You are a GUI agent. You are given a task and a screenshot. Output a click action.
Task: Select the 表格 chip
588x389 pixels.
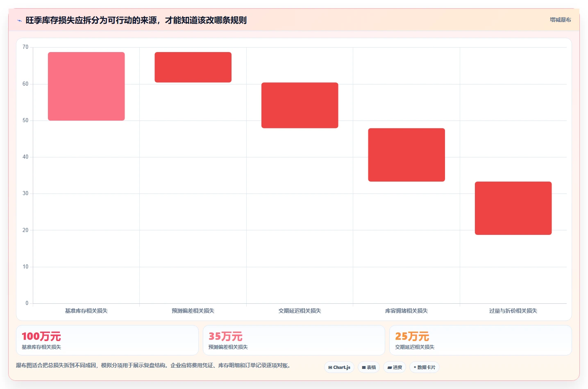[x=369, y=367]
